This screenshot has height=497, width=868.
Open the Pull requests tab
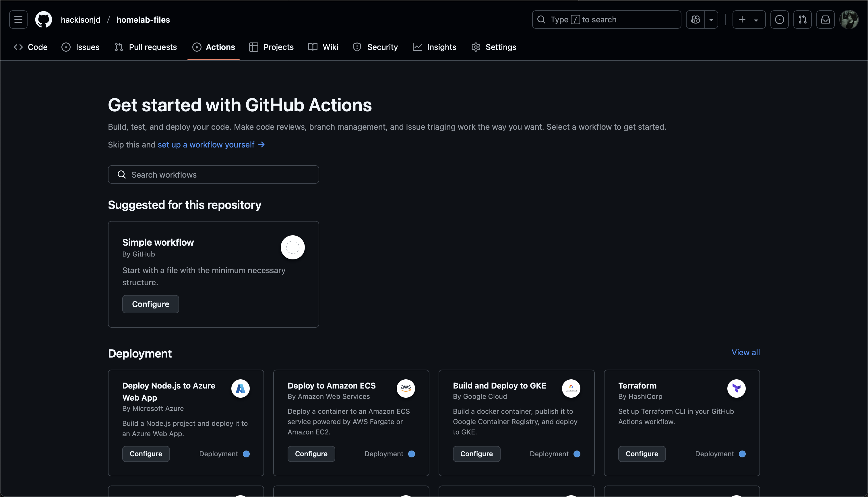click(x=146, y=47)
